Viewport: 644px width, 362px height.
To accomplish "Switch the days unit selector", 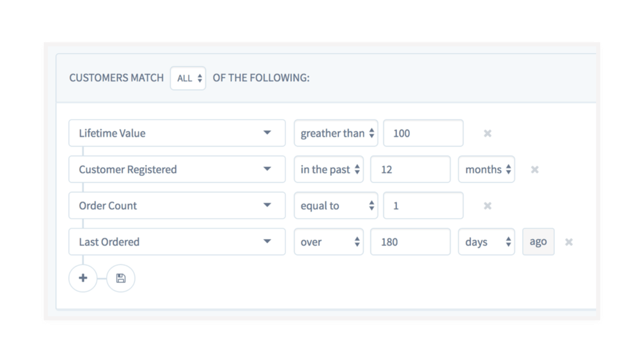I will point(486,242).
